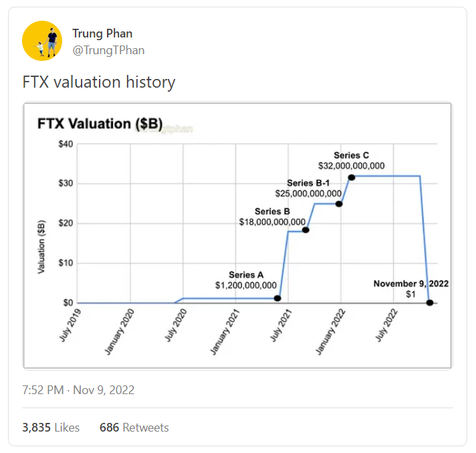Click the tweet text "FTX valuation history"

(99, 82)
